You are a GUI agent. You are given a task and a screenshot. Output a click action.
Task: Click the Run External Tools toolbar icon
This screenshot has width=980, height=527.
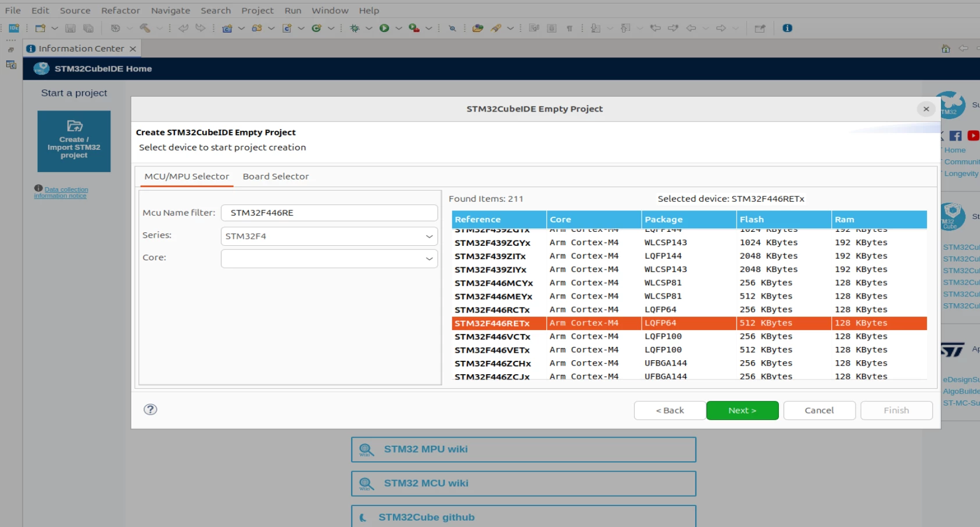click(x=414, y=28)
